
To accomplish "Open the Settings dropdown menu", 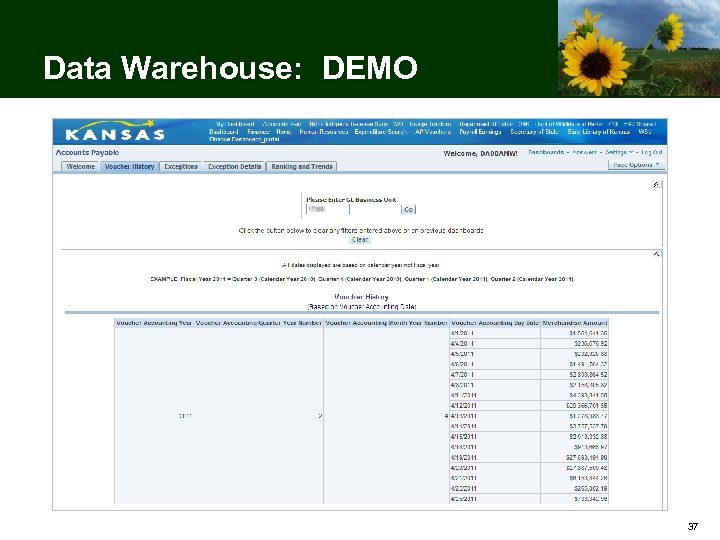I will 619,152.
